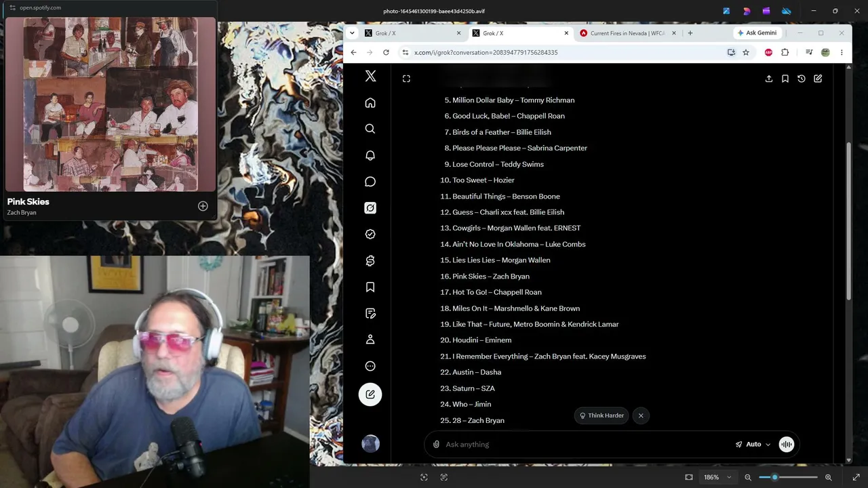Screen dimensions: 868x488
Task: Share the Grok conversation
Action: 769,79
